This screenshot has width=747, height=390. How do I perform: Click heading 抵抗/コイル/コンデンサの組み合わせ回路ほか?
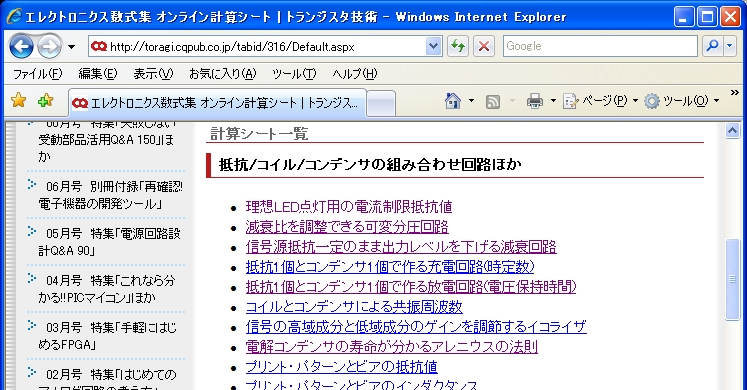click(370, 165)
